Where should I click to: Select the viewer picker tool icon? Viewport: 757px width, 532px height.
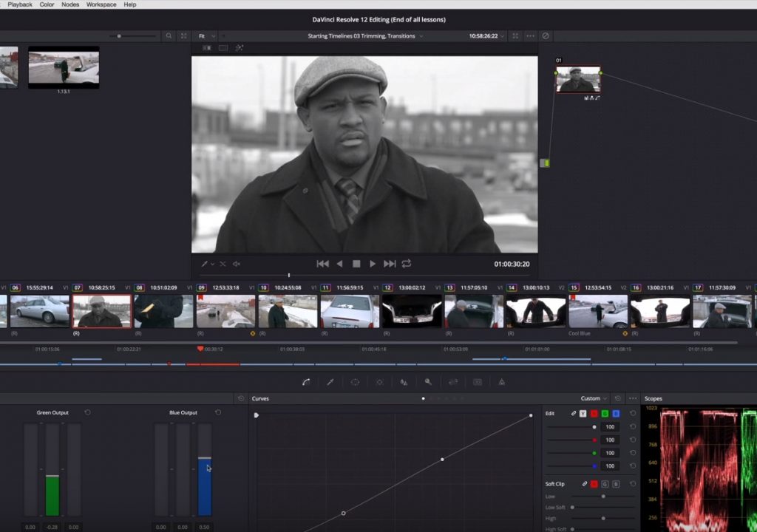[205, 264]
